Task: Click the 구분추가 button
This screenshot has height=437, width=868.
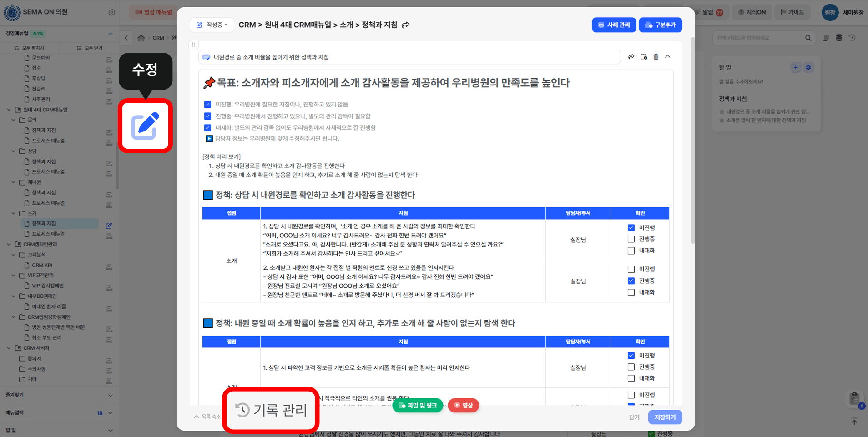Action: click(x=661, y=25)
